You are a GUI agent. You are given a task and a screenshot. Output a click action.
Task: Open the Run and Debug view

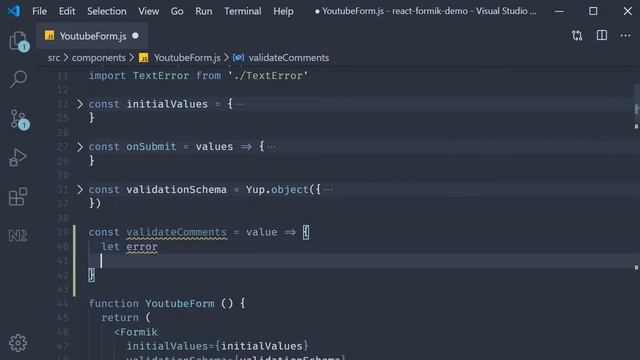click(18, 158)
